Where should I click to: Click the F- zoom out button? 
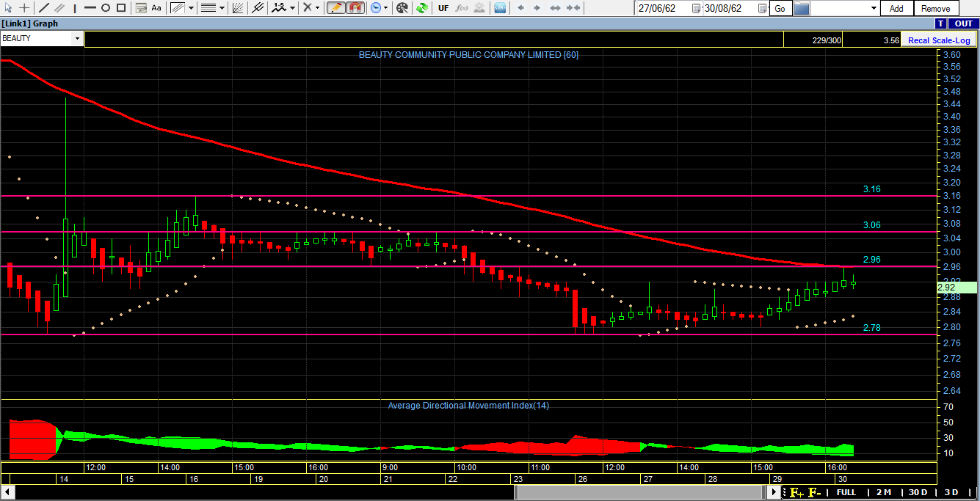815,492
